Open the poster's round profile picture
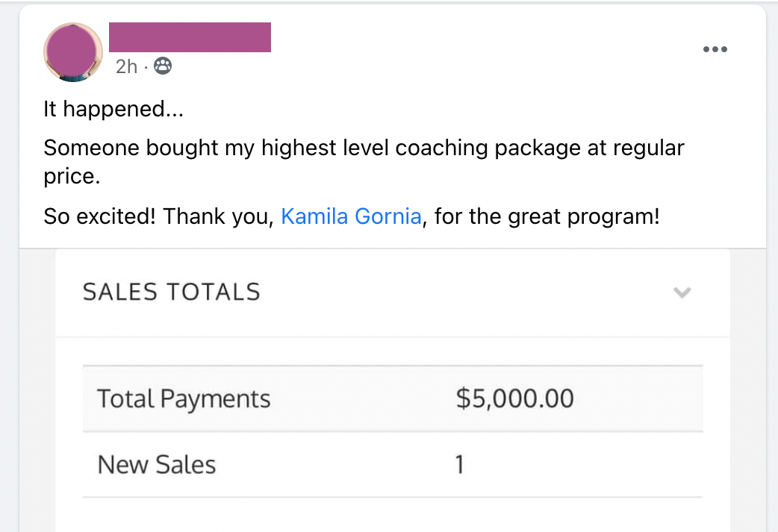The height and width of the screenshot is (532, 778). click(73, 51)
